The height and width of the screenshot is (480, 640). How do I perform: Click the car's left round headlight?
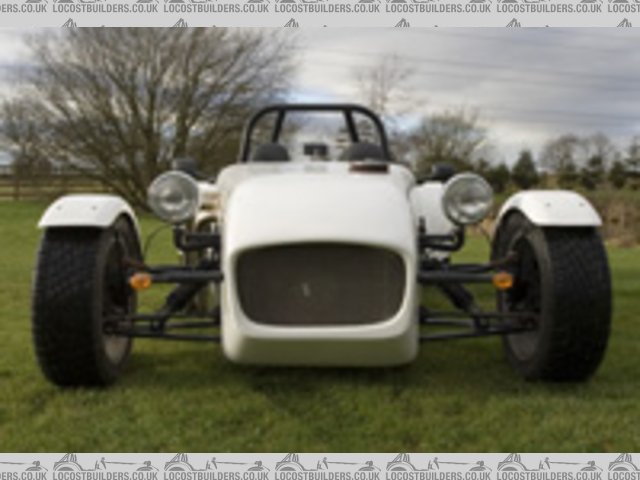click(x=173, y=196)
